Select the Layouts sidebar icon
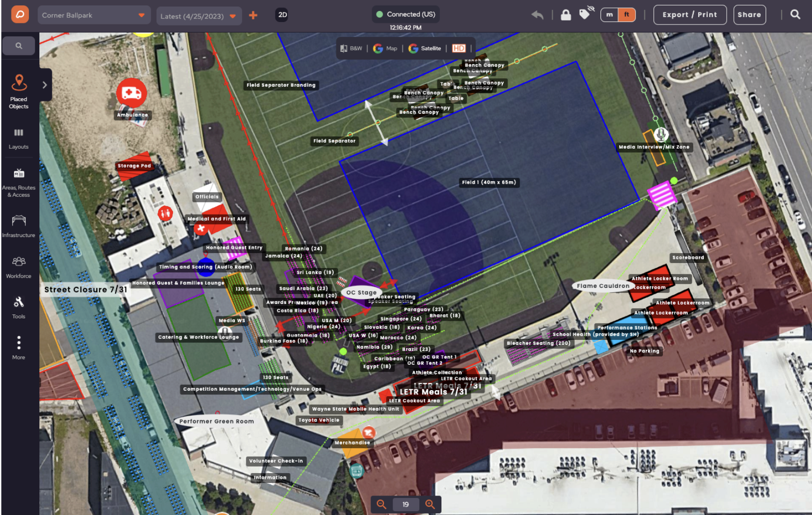 point(18,138)
